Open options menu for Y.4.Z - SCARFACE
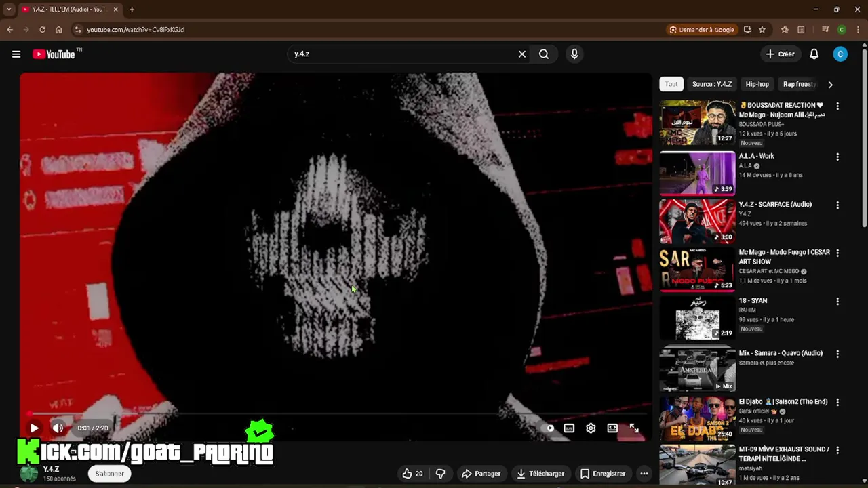This screenshot has width=868, height=488. click(x=837, y=205)
